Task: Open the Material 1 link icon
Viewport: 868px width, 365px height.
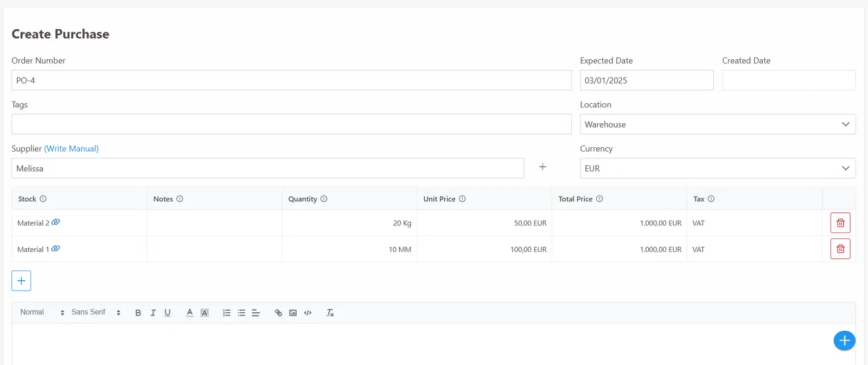Action: 55,249
